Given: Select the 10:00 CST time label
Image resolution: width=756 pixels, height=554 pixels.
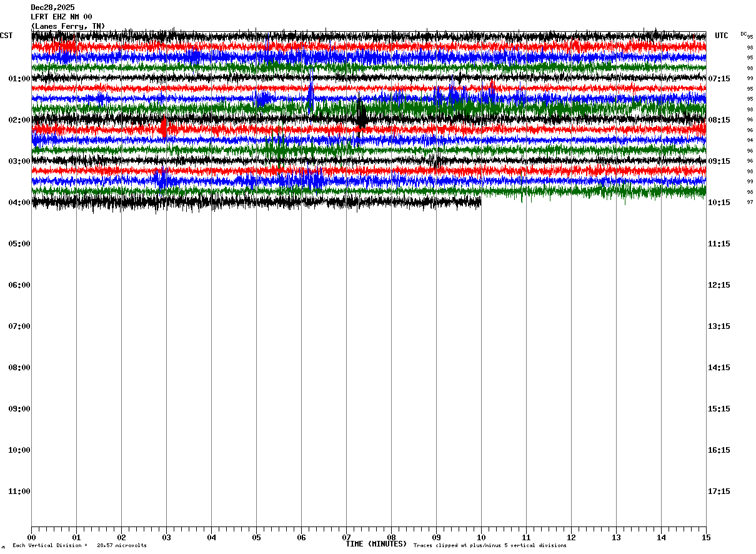Looking at the screenshot, I should tap(19, 450).
